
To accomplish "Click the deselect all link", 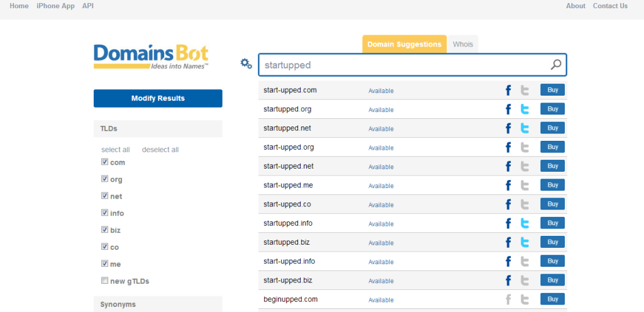I will point(160,150).
